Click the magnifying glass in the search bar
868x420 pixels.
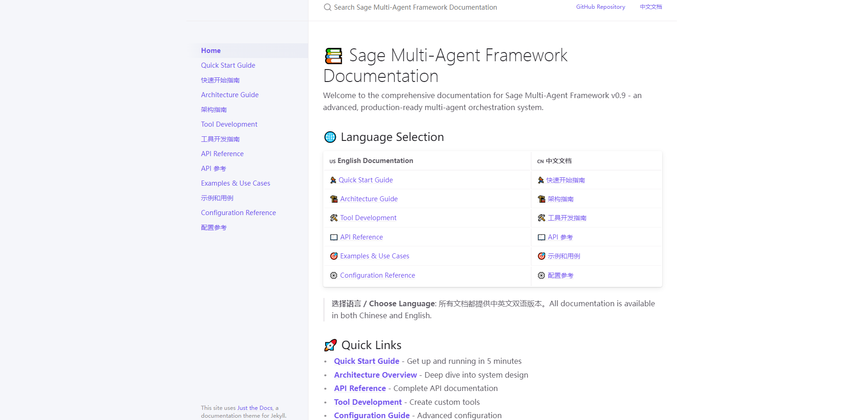pos(327,7)
